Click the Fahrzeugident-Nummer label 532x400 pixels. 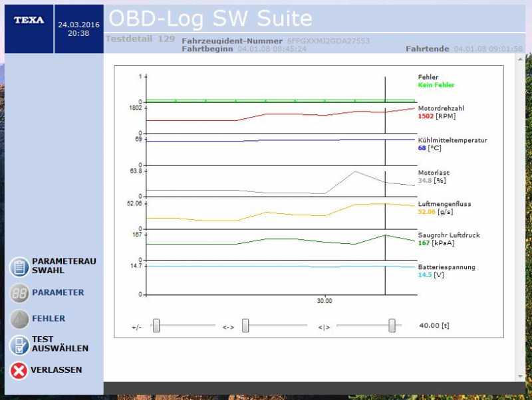tap(232, 41)
